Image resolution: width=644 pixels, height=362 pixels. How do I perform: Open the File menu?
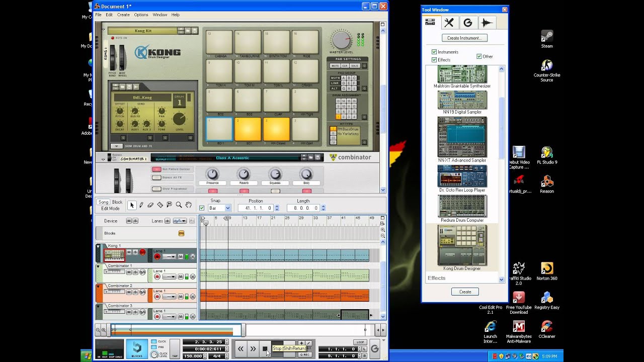pyautogui.click(x=99, y=15)
